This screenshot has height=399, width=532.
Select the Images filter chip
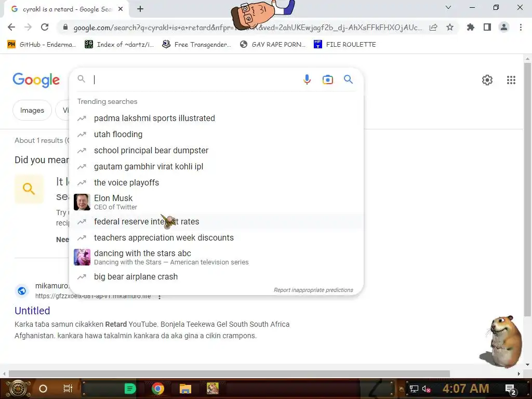32,110
